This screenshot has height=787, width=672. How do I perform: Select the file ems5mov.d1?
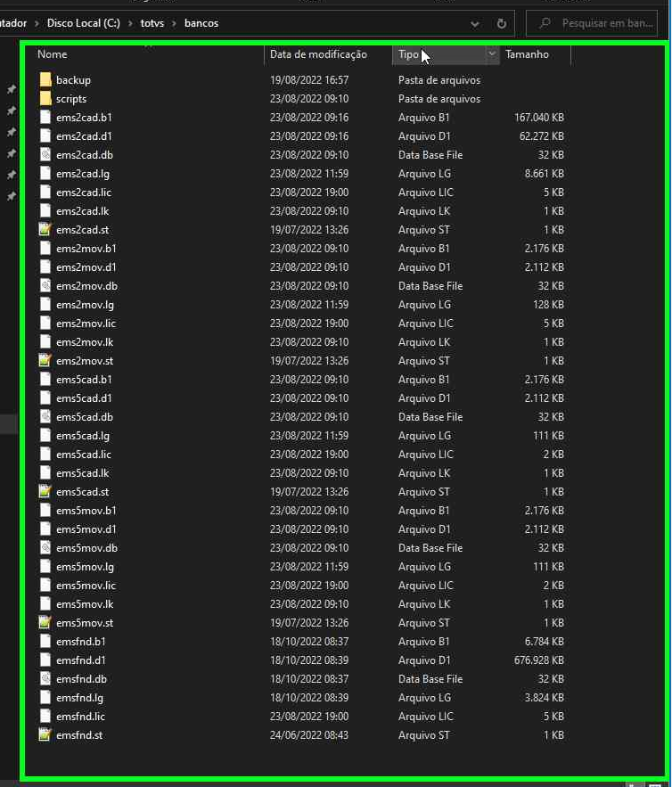coord(86,529)
